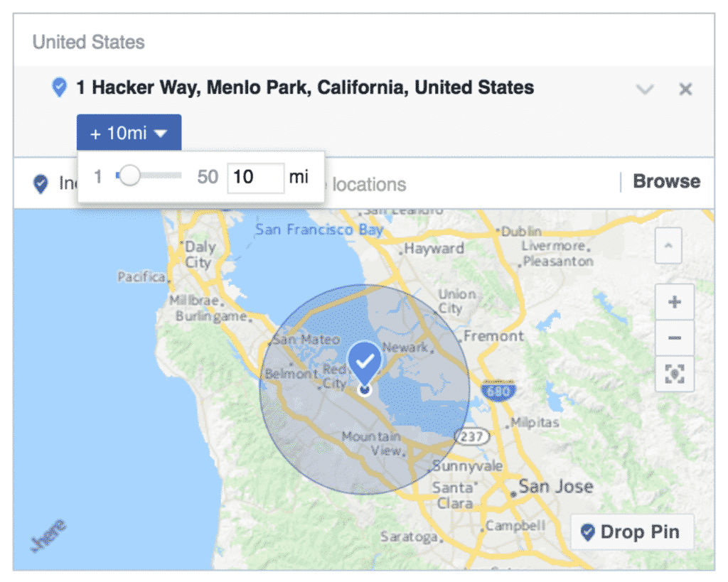
Task: Click the I-680 highway shield on map
Action: pyautogui.click(x=498, y=391)
